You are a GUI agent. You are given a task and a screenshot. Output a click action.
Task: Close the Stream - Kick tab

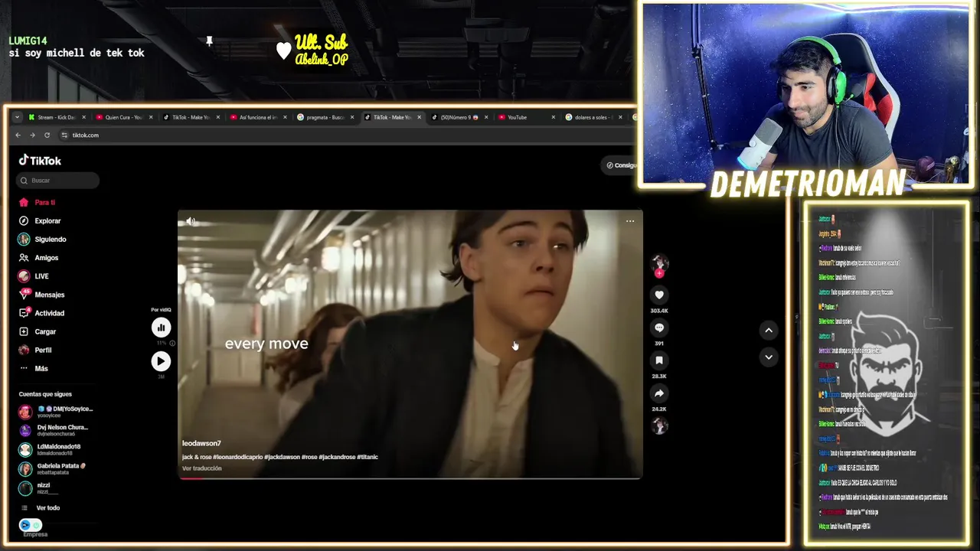pyautogui.click(x=84, y=117)
